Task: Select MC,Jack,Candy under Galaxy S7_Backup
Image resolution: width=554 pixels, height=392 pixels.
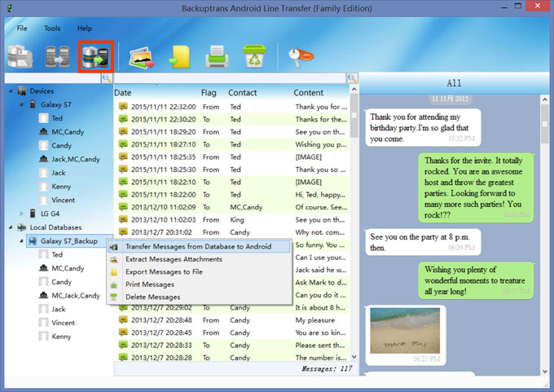Action: tap(76, 296)
